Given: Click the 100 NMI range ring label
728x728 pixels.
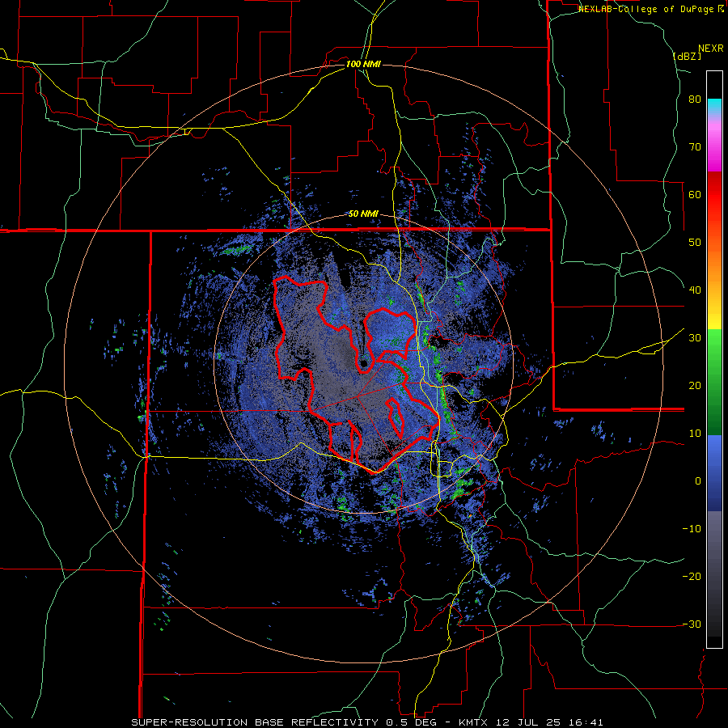Looking at the screenshot, I should (363, 64).
